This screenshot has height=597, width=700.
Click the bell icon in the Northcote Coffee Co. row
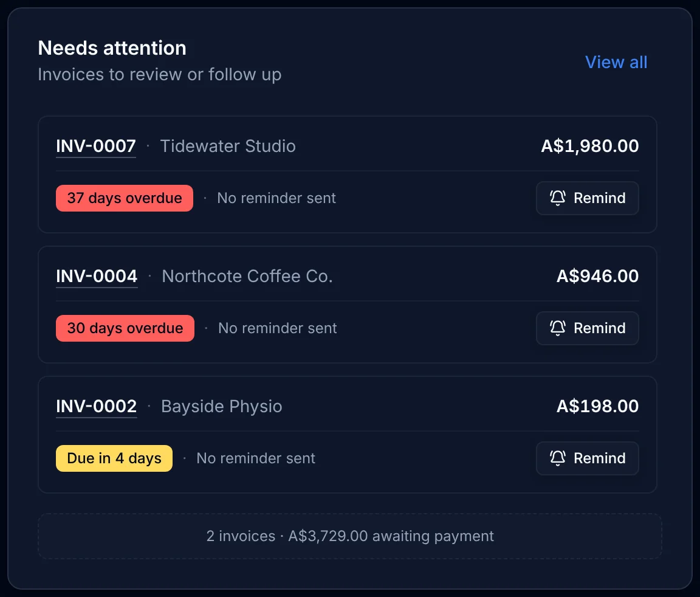click(x=558, y=328)
